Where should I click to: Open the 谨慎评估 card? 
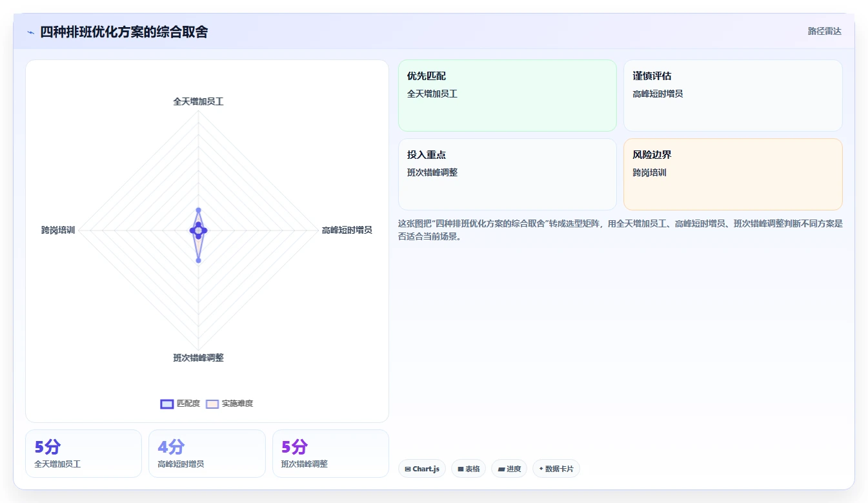click(x=733, y=96)
